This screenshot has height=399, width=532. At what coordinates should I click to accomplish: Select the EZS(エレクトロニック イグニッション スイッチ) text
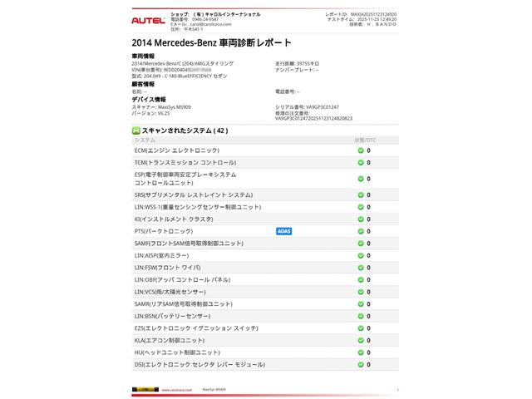pyautogui.click(x=196, y=328)
